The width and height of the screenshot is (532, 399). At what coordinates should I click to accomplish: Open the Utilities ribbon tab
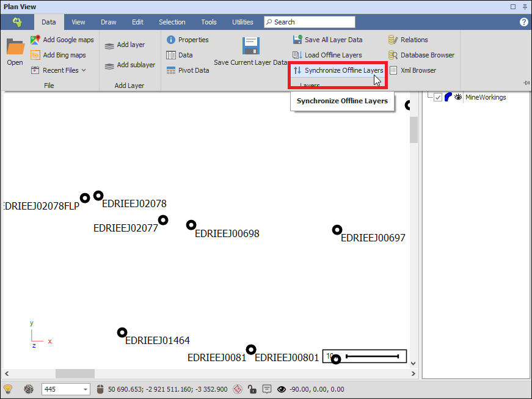point(242,22)
